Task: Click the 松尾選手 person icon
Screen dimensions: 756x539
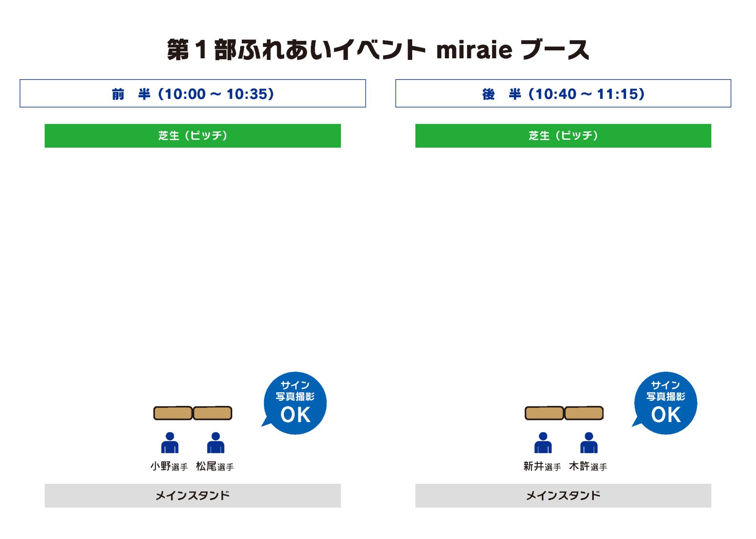Action: coord(215,443)
